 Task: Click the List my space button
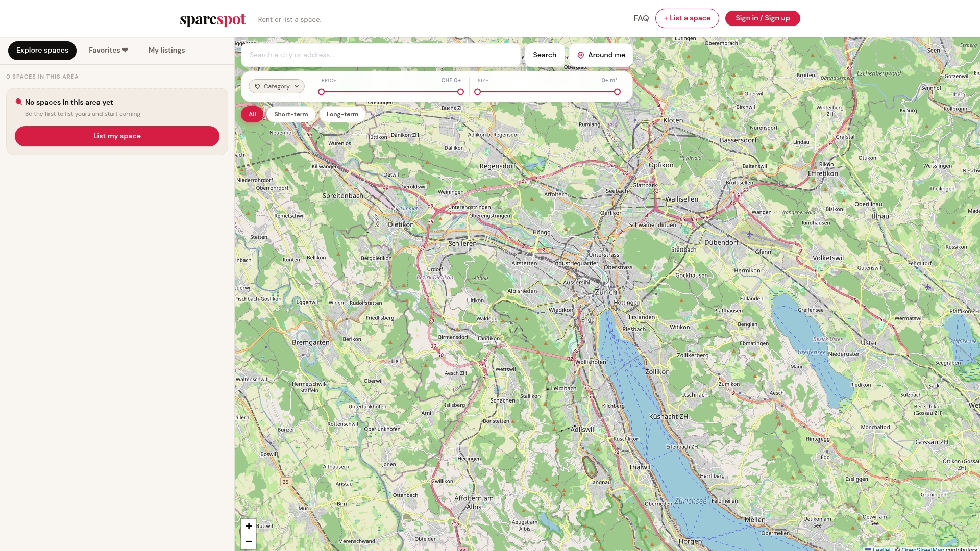[x=117, y=136]
